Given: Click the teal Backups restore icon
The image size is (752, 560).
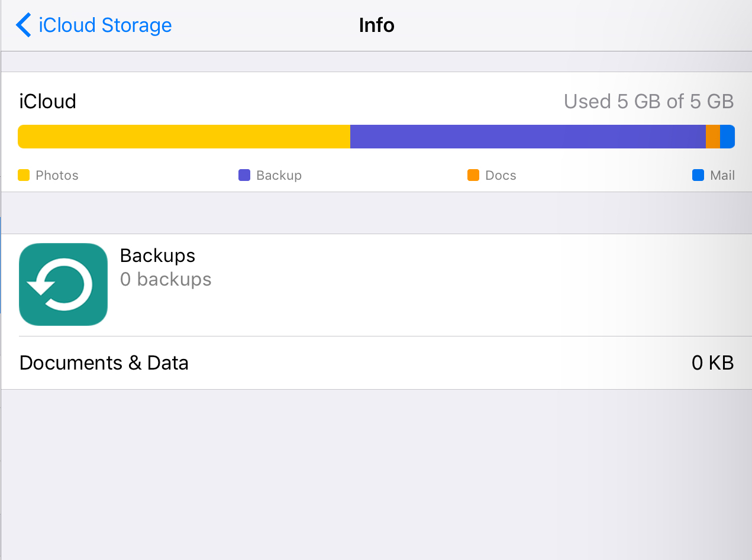Looking at the screenshot, I should point(63,284).
